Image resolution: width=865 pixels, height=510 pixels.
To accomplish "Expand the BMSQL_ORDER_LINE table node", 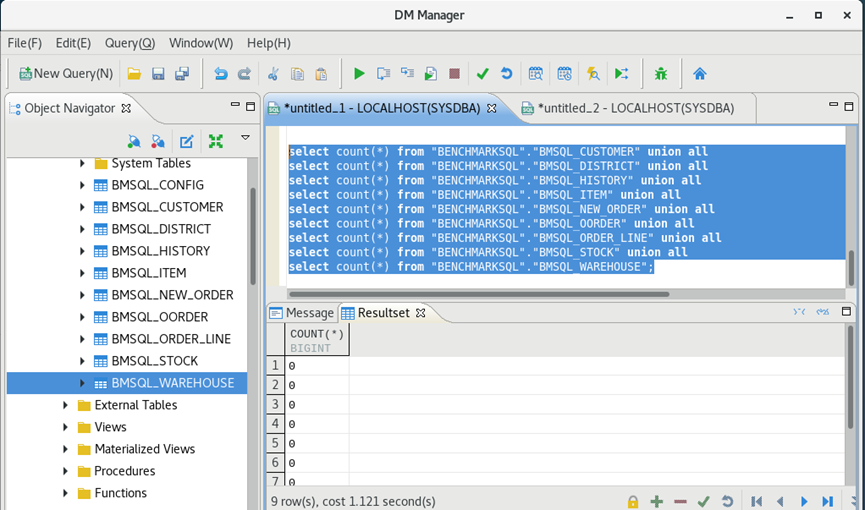I will pos(82,339).
